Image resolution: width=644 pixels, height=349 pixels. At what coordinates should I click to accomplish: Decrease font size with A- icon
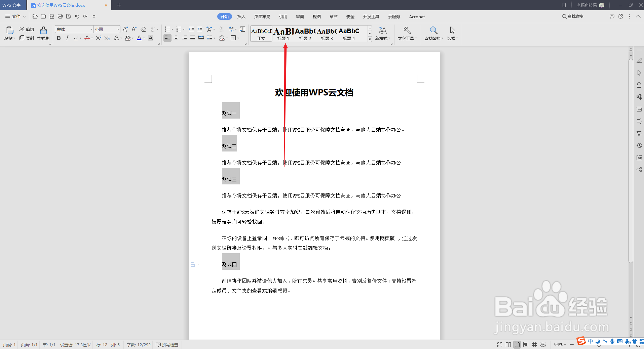coord(134,30)
